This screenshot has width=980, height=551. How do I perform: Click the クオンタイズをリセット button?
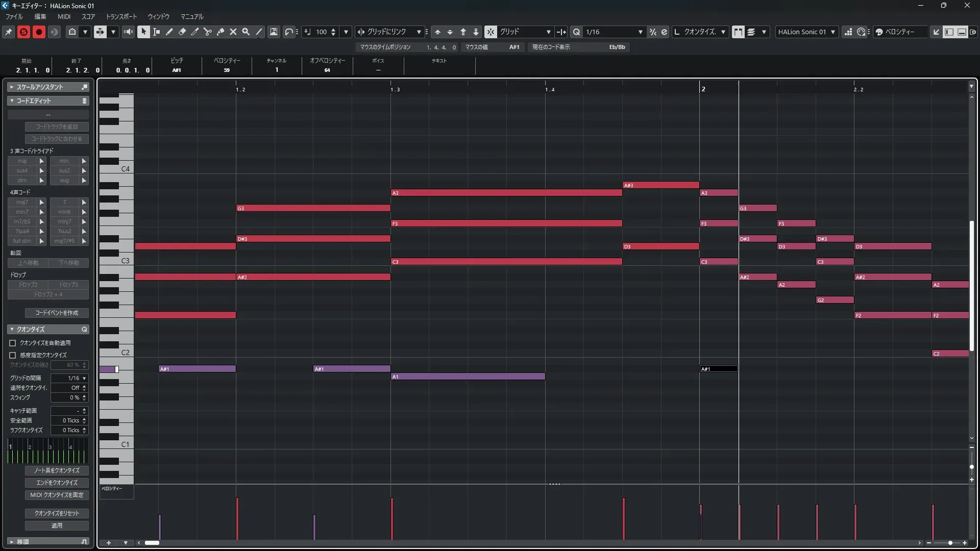57,513
